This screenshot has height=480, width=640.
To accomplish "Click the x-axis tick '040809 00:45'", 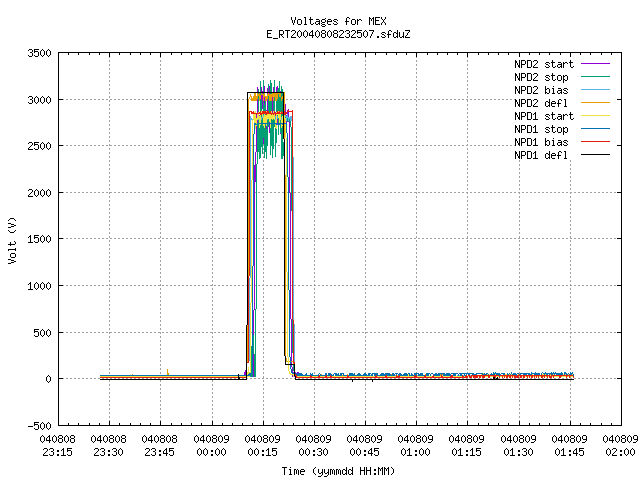I will pos(364,446).
